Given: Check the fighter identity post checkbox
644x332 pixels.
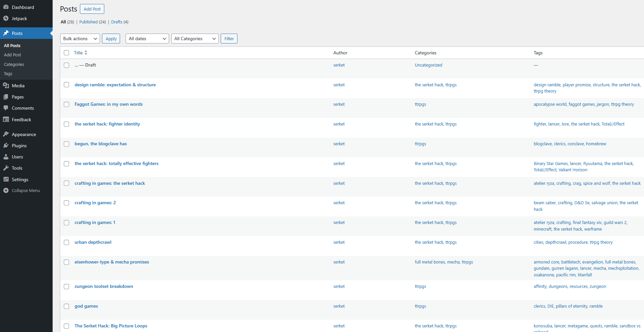Looking at the screenshot, I should click(66, 124).
